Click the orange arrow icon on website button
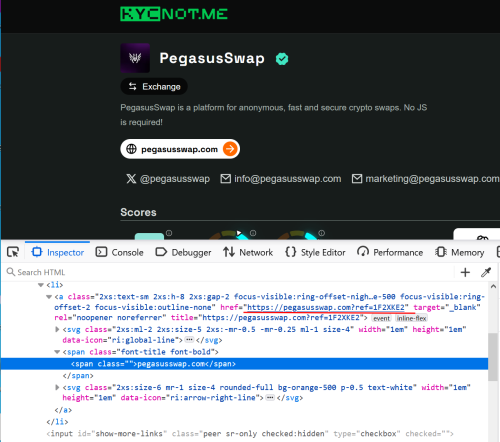Image resolution: width=500 pixels, height=442 pixels. pyautogui.click(x=230, y=149)
